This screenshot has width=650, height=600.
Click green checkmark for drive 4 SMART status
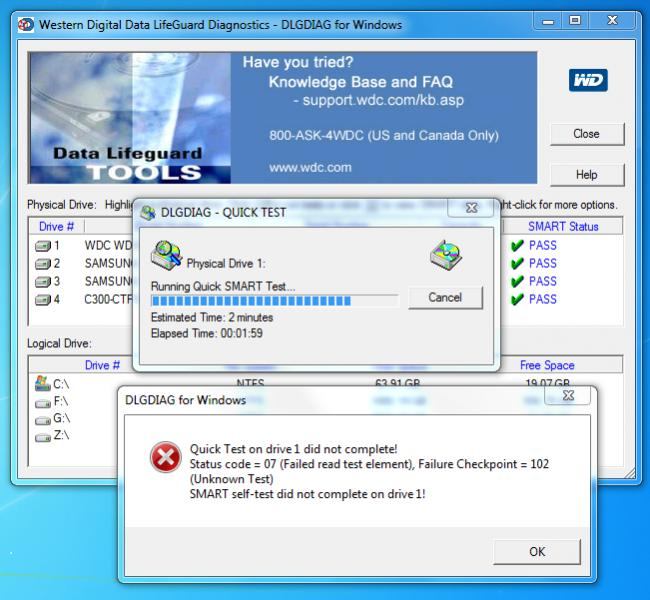click(x=517, y=299)
